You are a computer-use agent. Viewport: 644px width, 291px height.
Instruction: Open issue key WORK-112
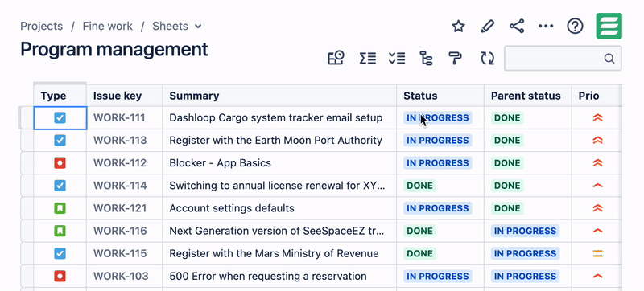[x=120, y=163]
